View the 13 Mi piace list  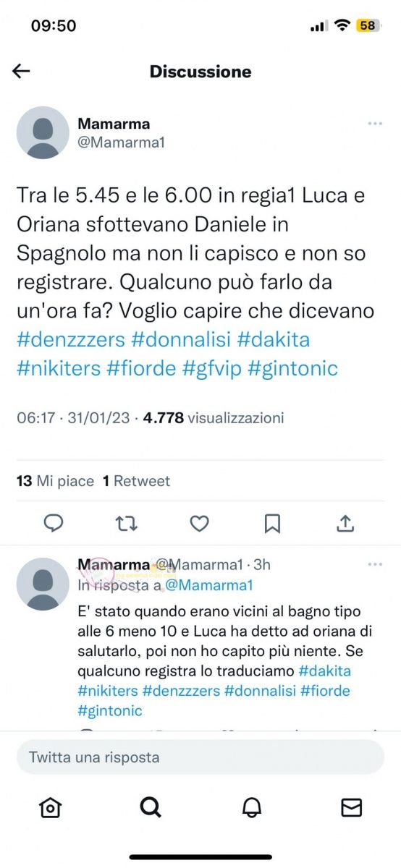point(55,481)
